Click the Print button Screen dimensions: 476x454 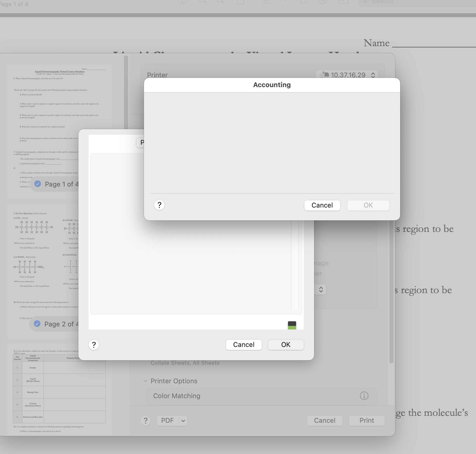(367, 420)
